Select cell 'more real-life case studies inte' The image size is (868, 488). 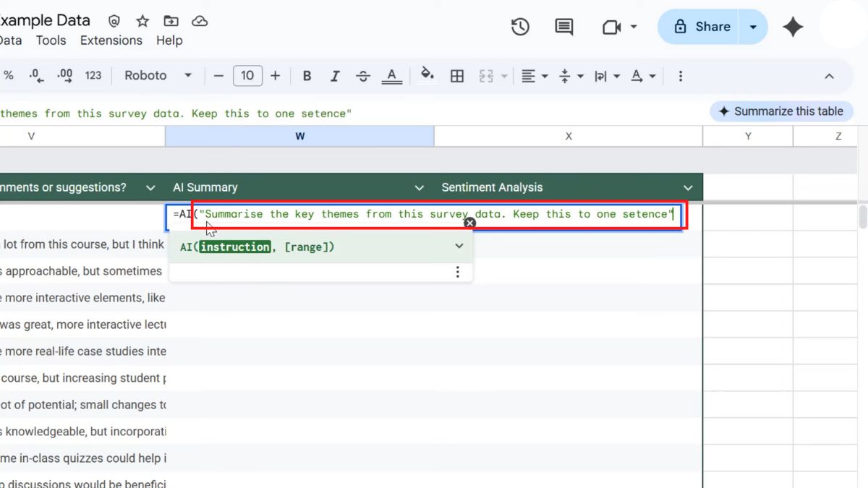tap(83, 351)
